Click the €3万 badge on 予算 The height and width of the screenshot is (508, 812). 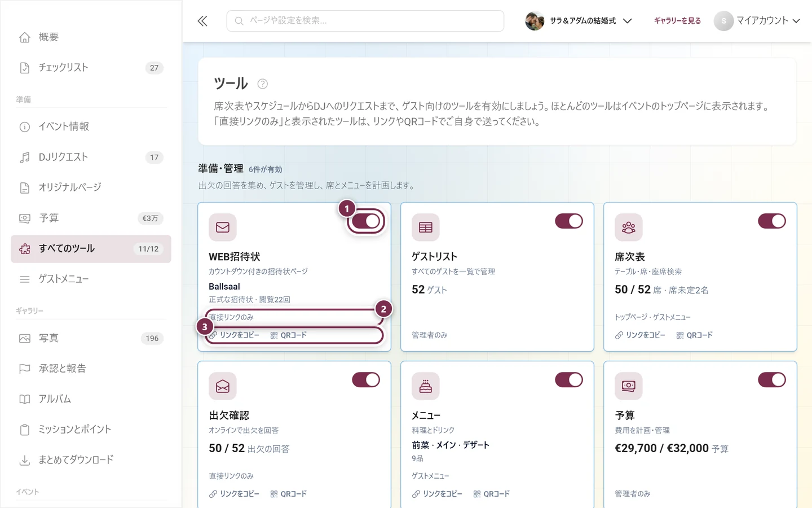[x=151, y=218]
